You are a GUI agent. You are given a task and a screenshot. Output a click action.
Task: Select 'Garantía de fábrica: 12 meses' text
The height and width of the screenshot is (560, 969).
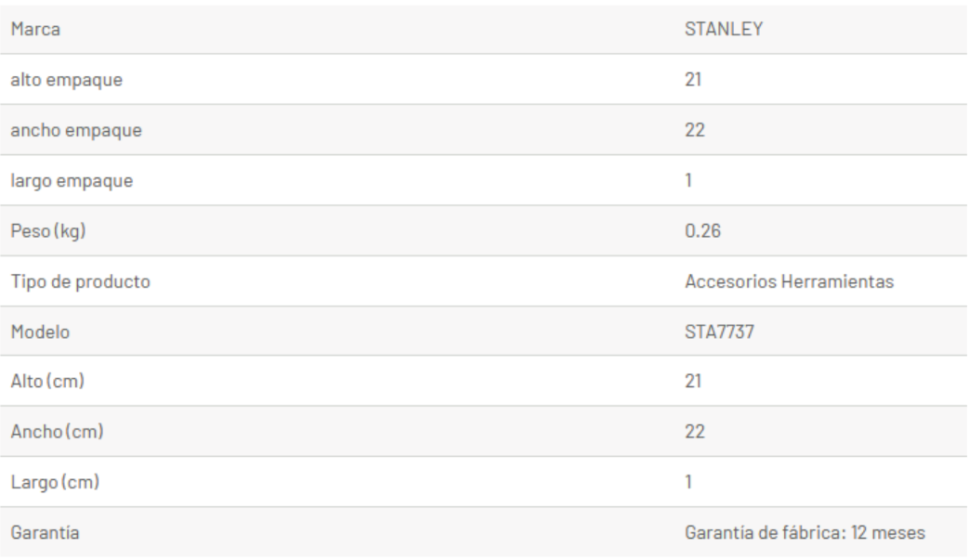tap(805, 532)
